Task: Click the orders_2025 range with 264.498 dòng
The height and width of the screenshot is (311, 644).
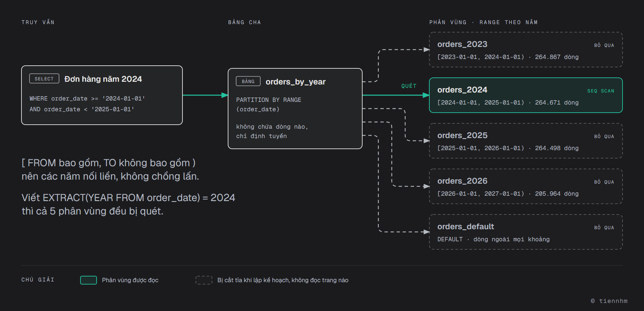Action: (508, 148)
